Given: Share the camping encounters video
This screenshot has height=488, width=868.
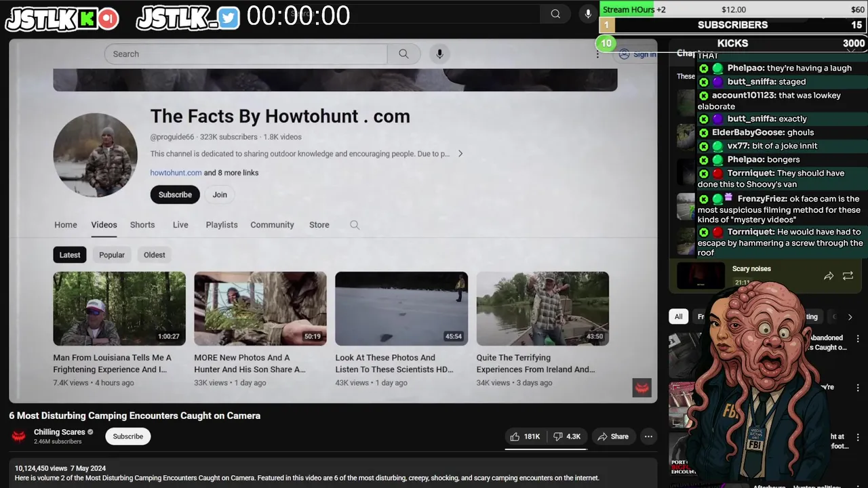Looking at the screenshot, I should click(x=613, y=436).
